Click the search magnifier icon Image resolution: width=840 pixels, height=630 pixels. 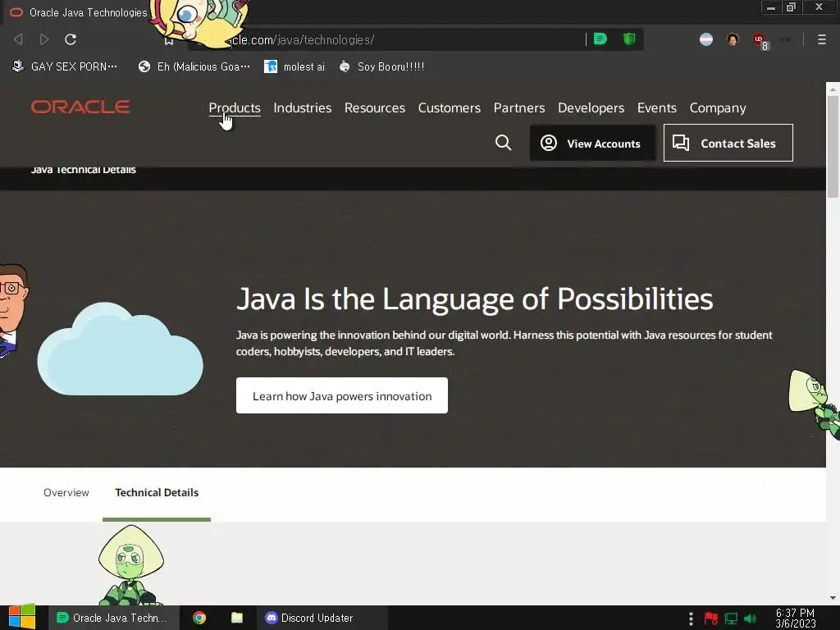503,143
